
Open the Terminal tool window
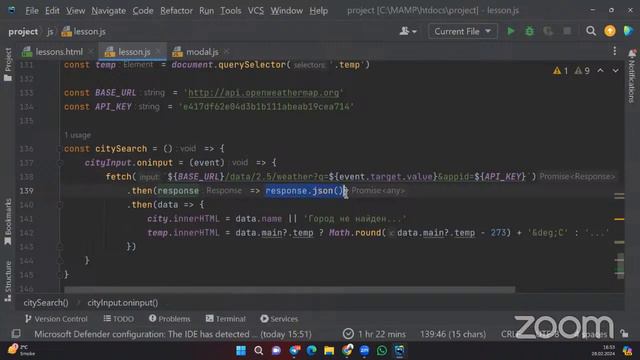[225, 319]
